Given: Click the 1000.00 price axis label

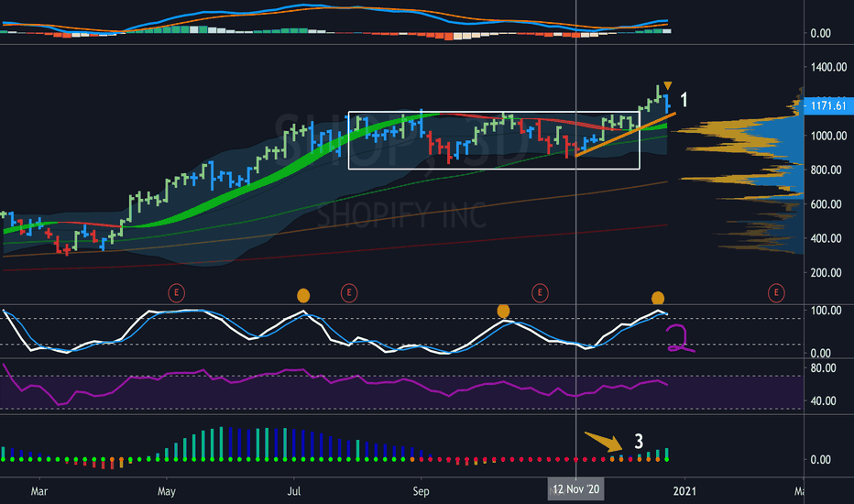Looking at the screenshot, I should 828,136.
